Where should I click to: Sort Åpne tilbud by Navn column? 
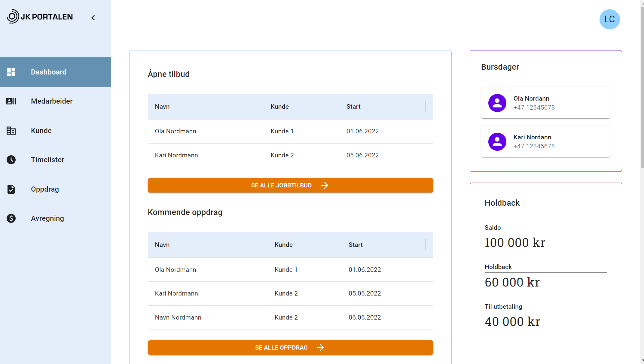coord(162,107)
